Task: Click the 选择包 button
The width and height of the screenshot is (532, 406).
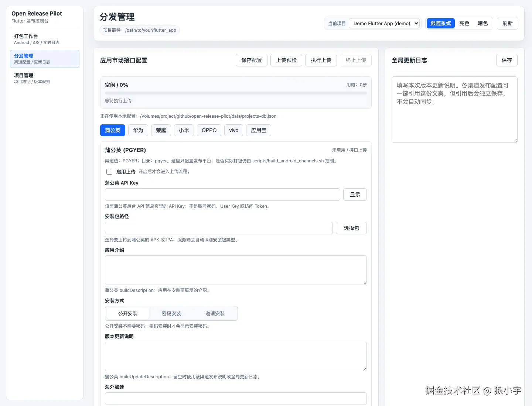Action: click(x=351, y=228)
